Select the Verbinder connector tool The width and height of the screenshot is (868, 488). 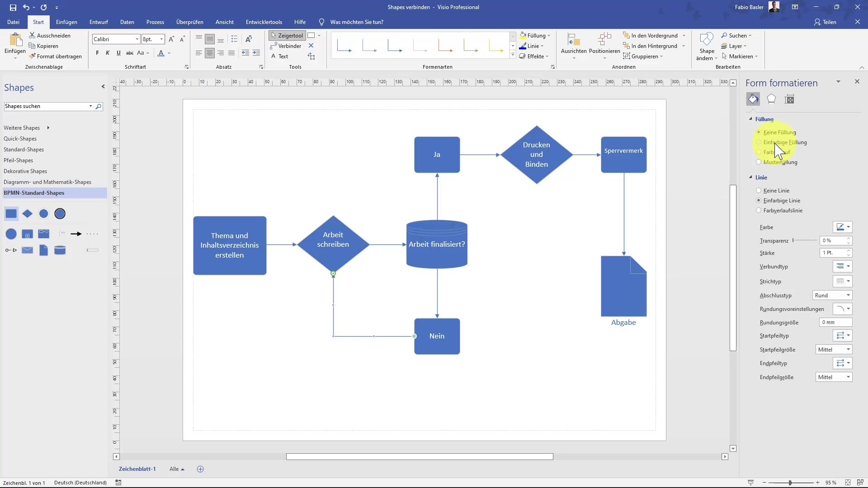[x=285, y=46]
